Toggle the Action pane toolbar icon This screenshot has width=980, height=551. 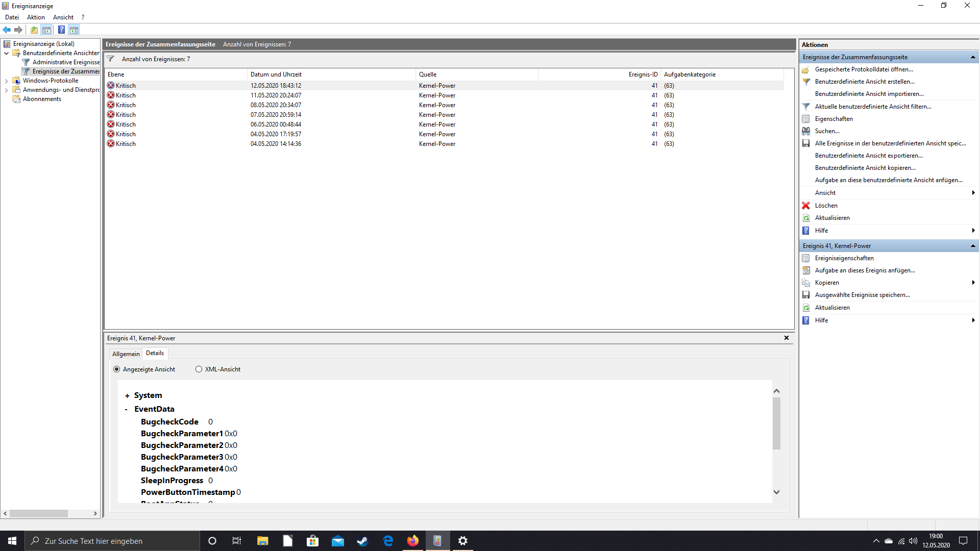74,30
